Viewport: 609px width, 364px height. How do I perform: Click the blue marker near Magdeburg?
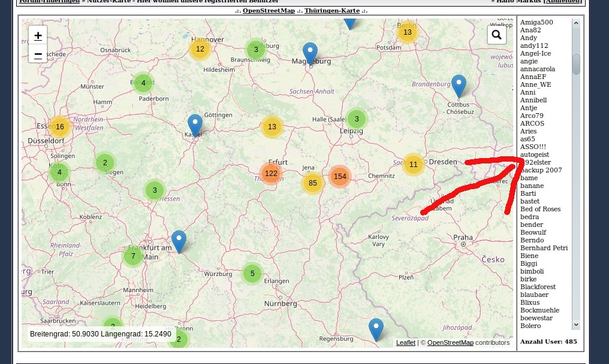pyautogui.click(x=310, y=53)
